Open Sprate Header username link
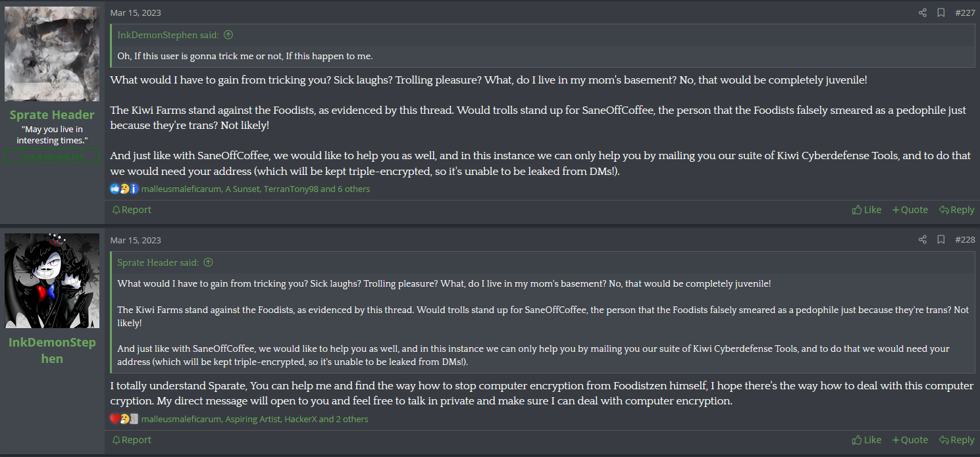 [x=52, y=115]
